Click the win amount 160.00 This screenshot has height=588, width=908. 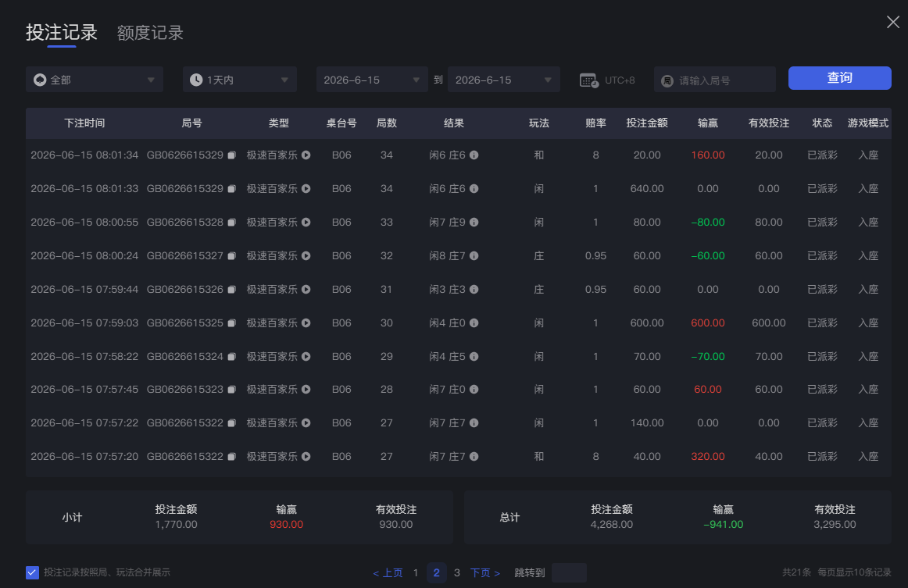(708, 155)
